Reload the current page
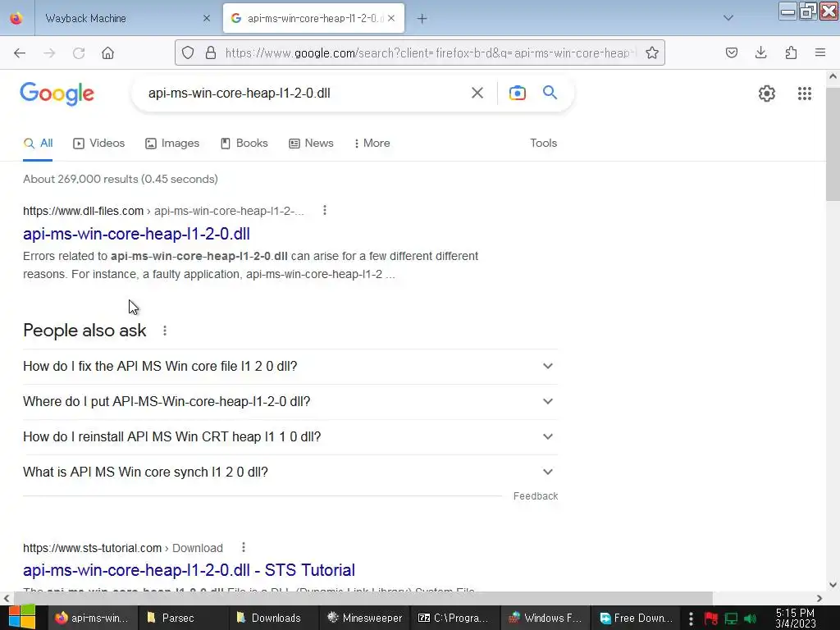The width and height of the screenshot is (840, 630). point(79,53)
